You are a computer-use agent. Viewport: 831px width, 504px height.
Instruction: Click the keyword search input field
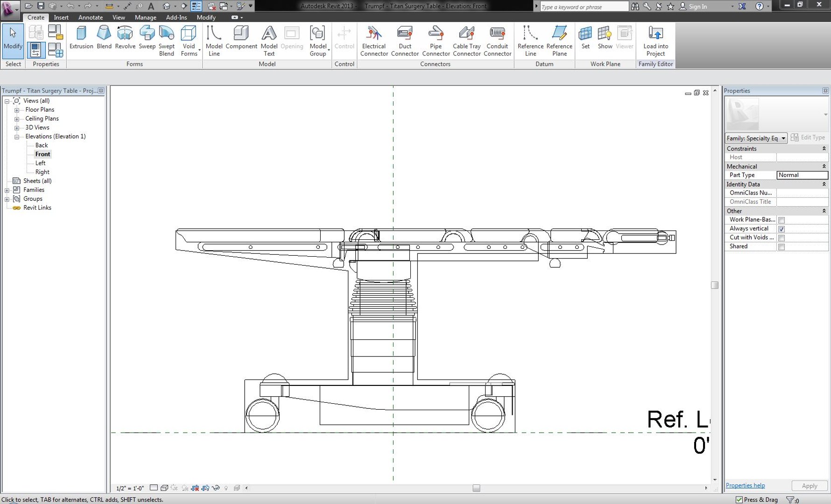[x=584, y=7]
